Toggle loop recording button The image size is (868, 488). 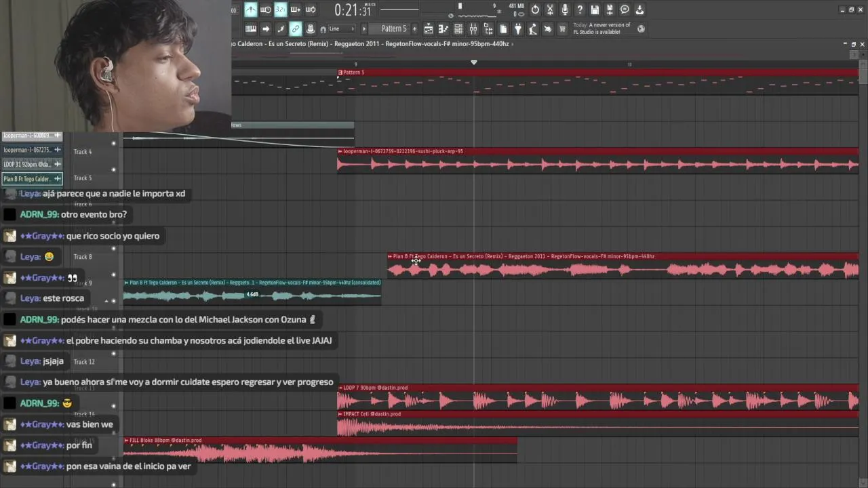311,9
